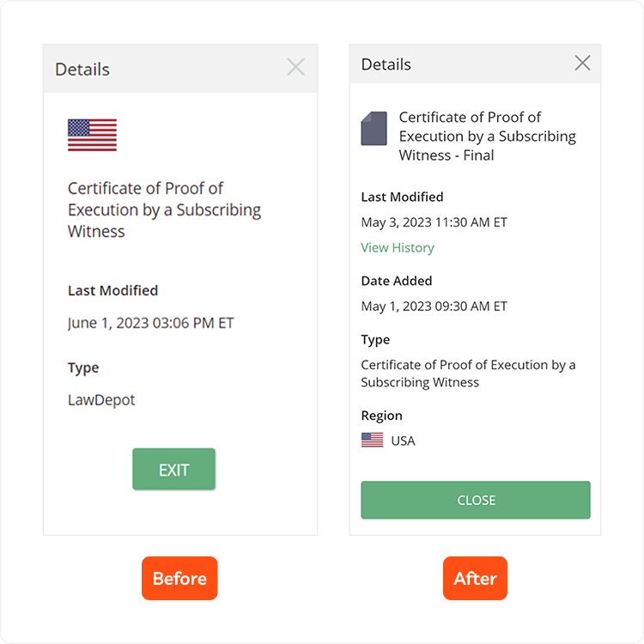Click the orange After label

[x=475, y=578]
